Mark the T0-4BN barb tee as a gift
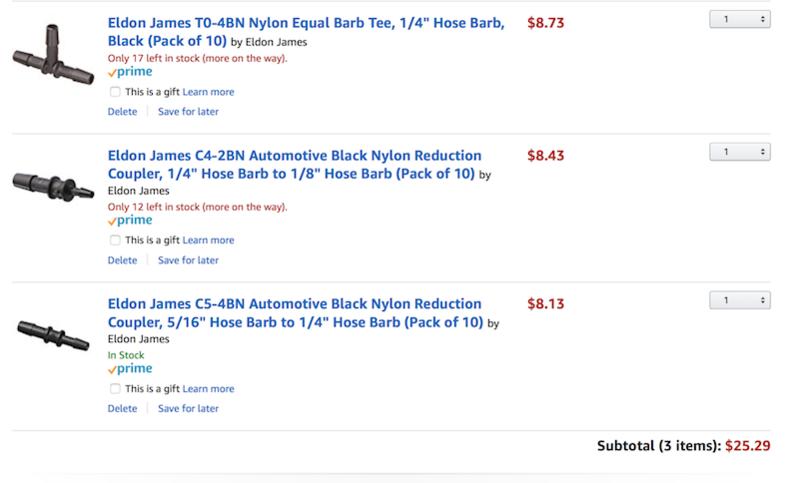The image size is (799, 483). (115, 92)
